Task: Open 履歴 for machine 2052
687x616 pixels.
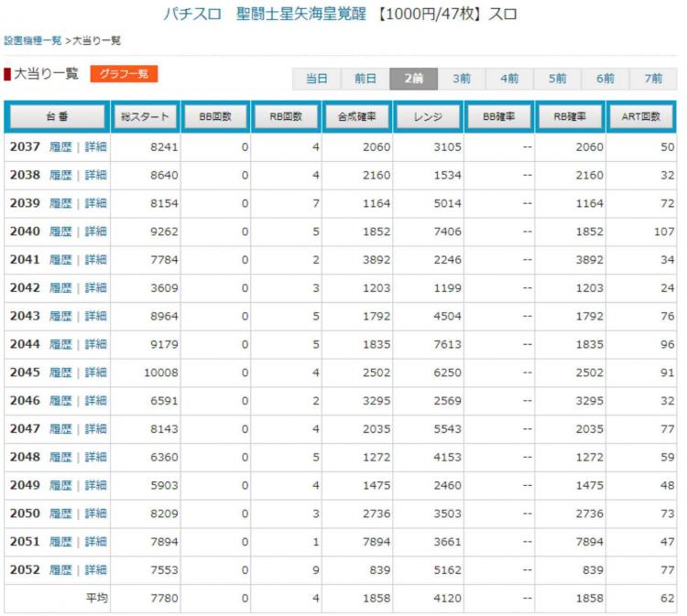Action: pos(60,570)
